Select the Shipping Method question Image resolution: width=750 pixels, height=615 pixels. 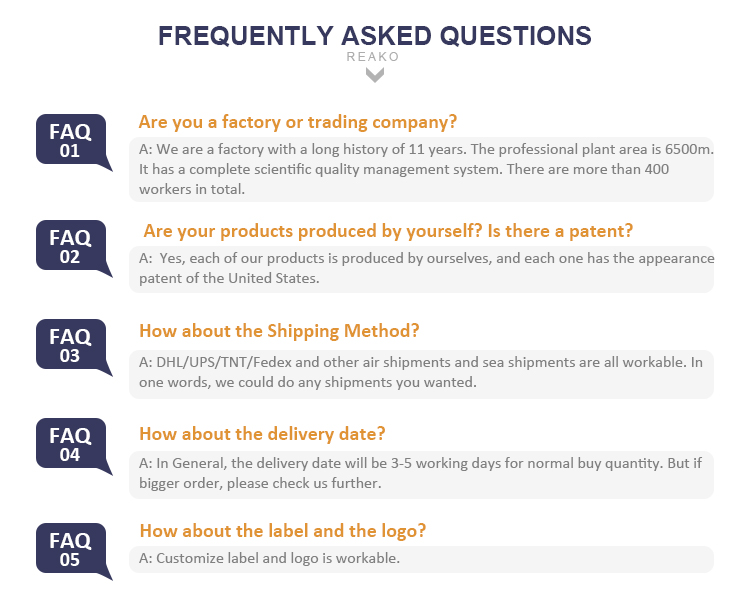[x=279, y=331]
